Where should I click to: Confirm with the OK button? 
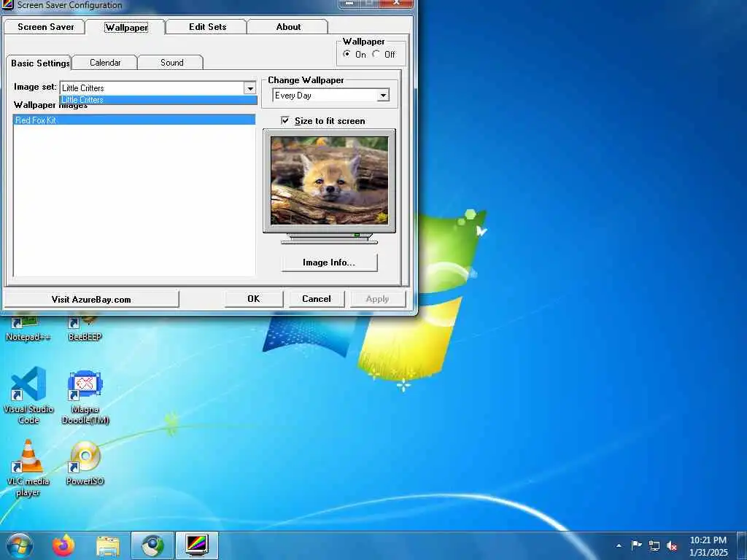pos(254,299)
